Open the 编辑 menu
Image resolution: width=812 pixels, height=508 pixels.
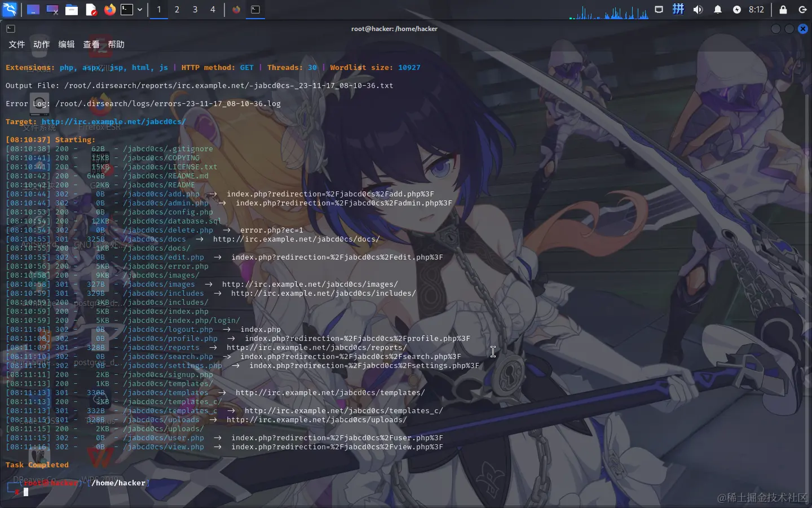coord(67,45)
